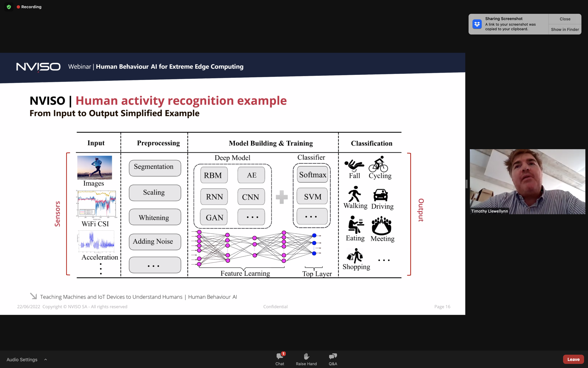This screenshot has height=368, width=588.
Task: Expand the Audio Settings chevron
Action: [x=45, y=359]
